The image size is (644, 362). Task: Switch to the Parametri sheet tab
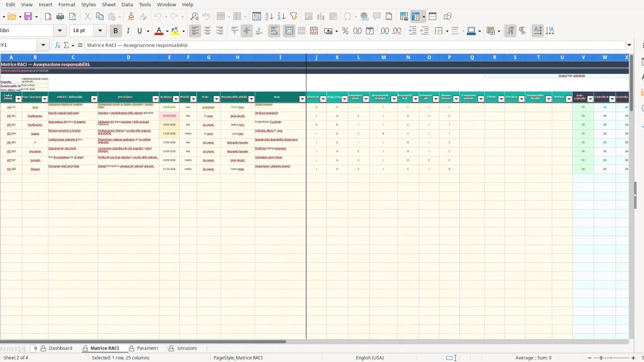[147, 349]
